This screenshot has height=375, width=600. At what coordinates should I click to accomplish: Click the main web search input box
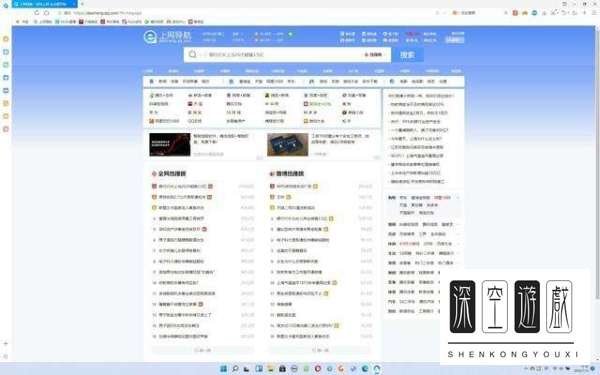point(287,55)
